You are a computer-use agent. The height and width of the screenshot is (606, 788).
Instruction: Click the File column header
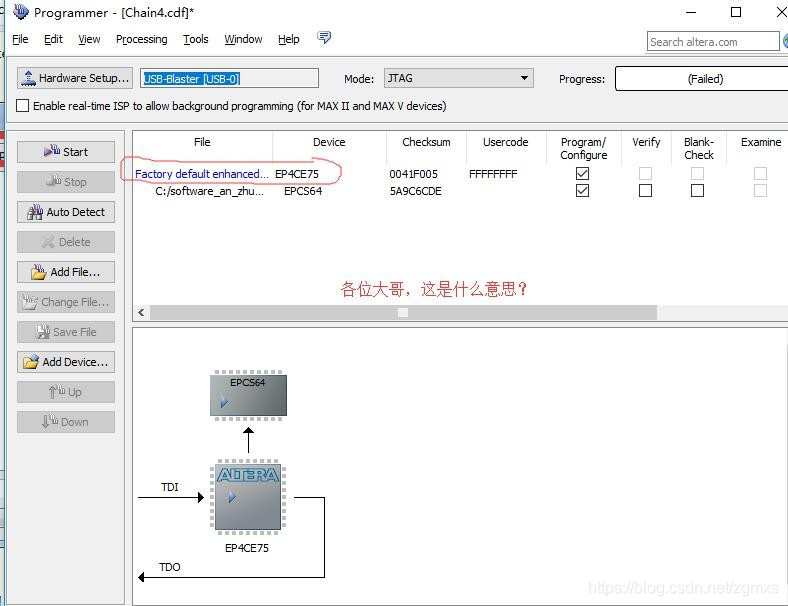(x=202, y=142)
